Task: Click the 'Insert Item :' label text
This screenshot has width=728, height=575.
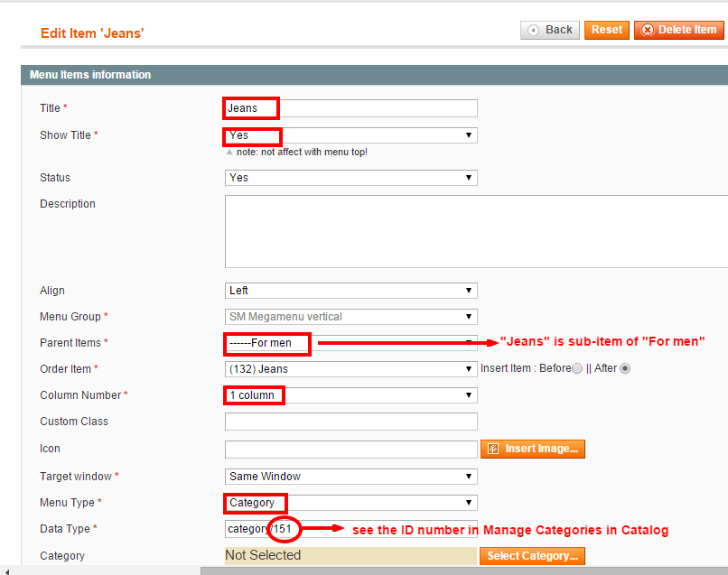Action: pos(509,368)
